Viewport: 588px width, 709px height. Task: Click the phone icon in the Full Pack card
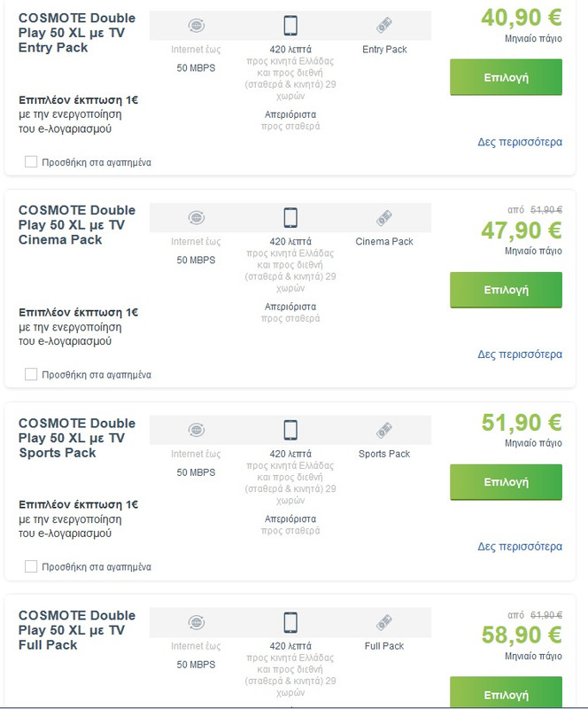point(290,622)
